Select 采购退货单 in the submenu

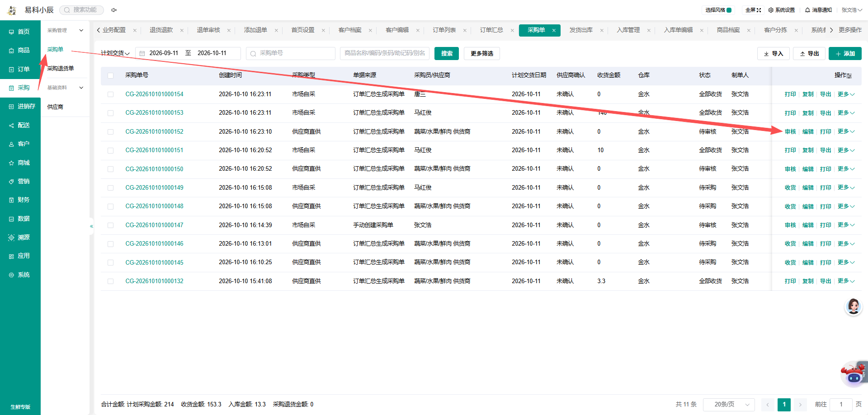(61, 69)
